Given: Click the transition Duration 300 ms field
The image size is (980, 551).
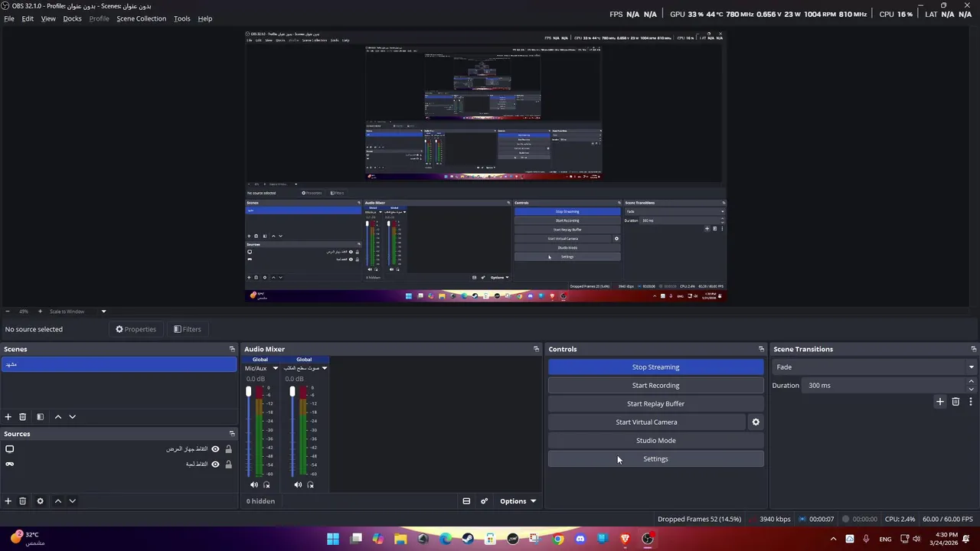Looking at the screenshot, I should [884, 386].
